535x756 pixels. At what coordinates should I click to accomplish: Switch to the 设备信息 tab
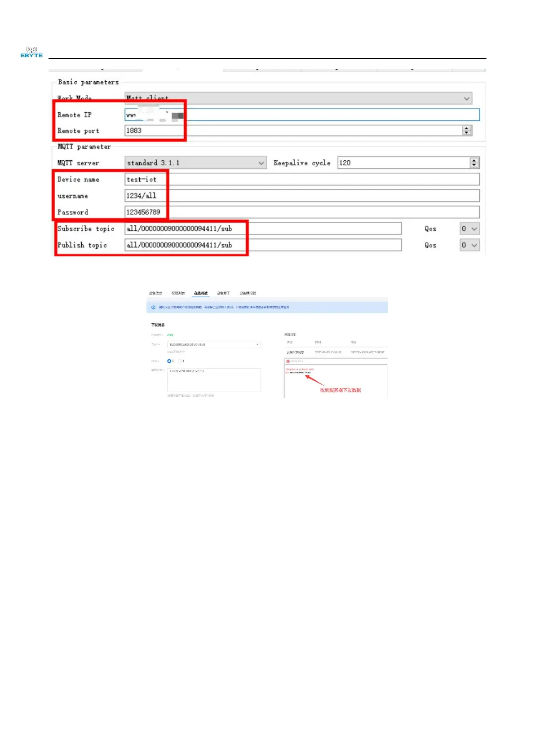155,293
